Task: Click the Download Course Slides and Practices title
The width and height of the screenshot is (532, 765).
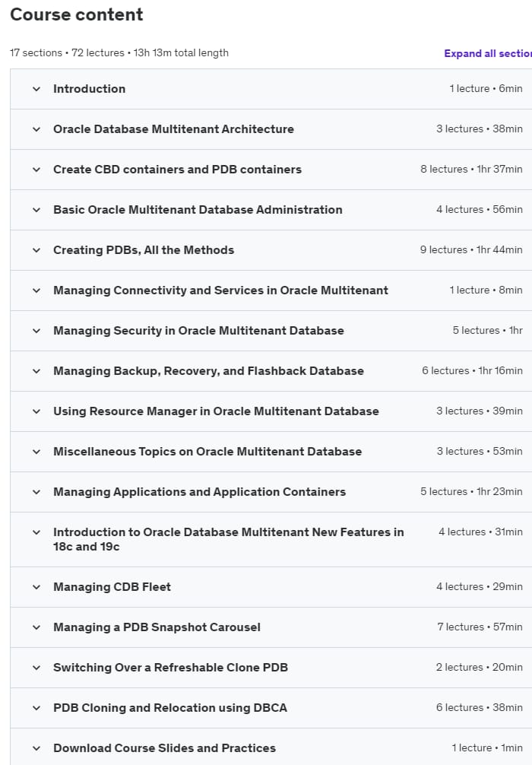Action: [x=164, y=748]
